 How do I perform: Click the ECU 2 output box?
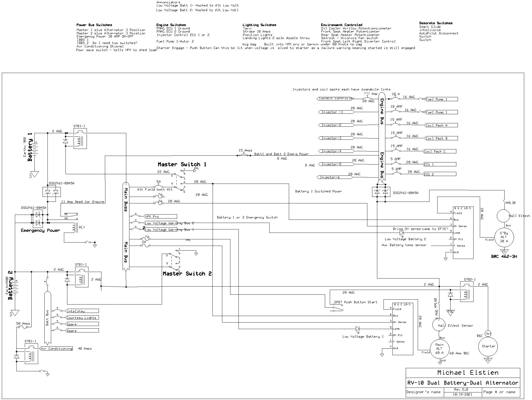(x=439, y=174)
